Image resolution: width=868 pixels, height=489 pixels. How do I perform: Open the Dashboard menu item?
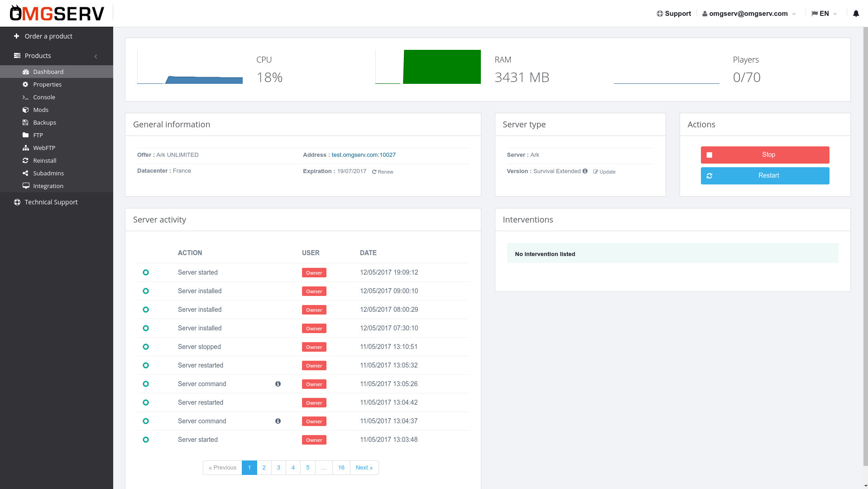[x=57, y=72]
